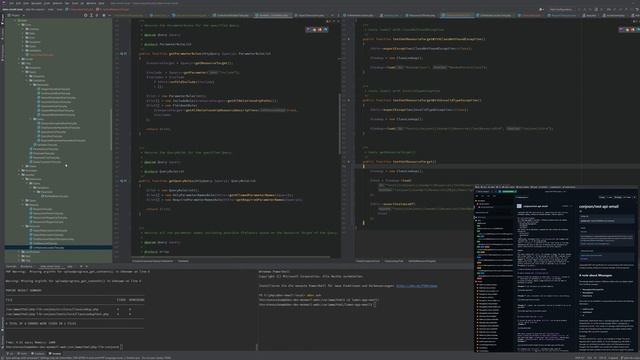
Task: Open the Window menu
Action: [91, 3]
